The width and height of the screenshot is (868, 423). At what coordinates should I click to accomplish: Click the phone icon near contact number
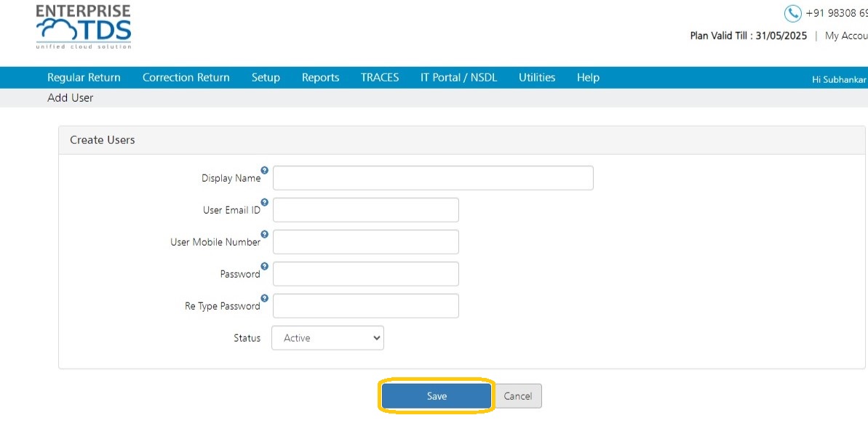click(x=793, y=13)
